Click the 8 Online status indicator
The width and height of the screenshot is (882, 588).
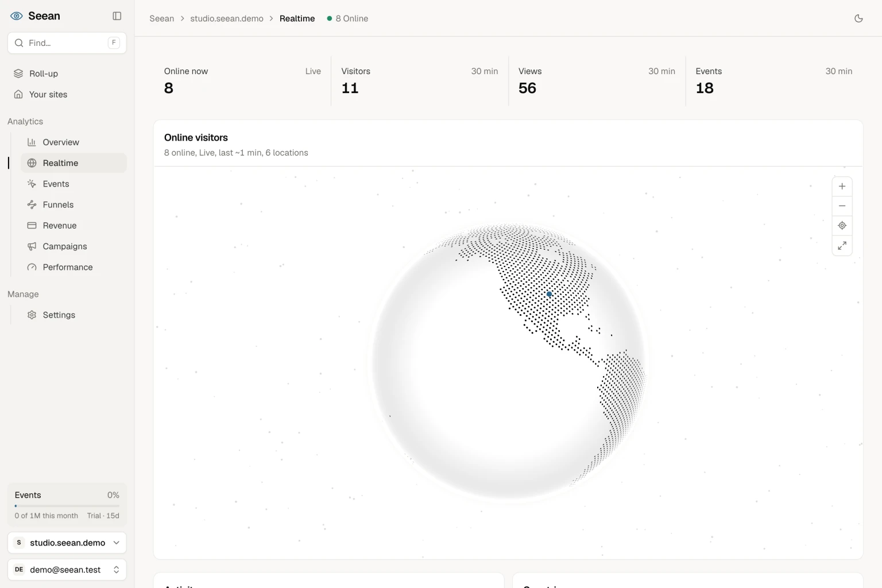347,18
